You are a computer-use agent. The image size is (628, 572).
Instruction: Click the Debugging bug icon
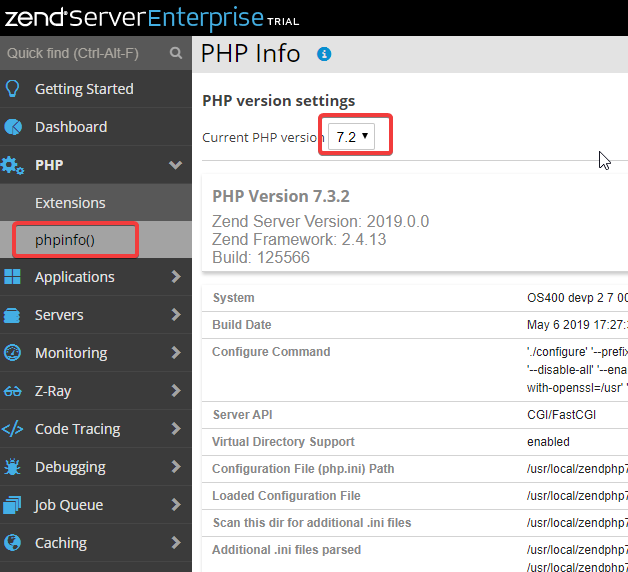tap(13, 467)
